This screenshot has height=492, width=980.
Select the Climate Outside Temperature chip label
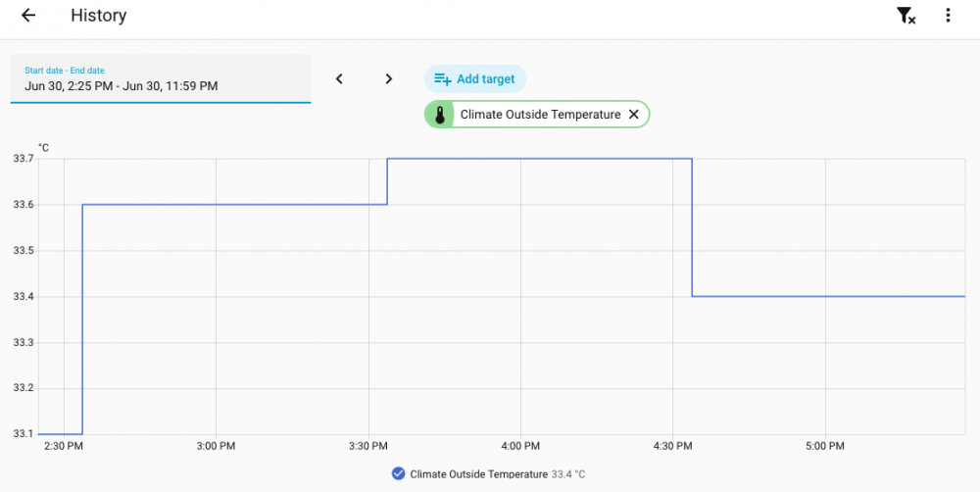(540, 115)
